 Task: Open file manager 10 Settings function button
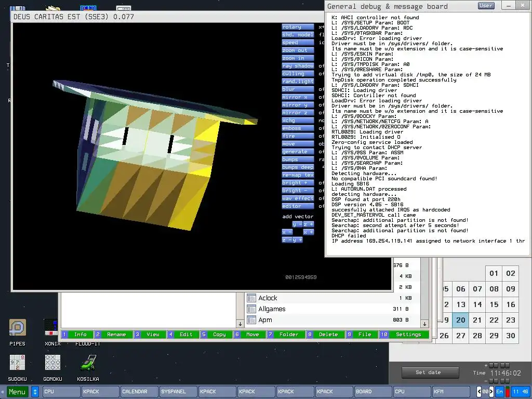404,335
